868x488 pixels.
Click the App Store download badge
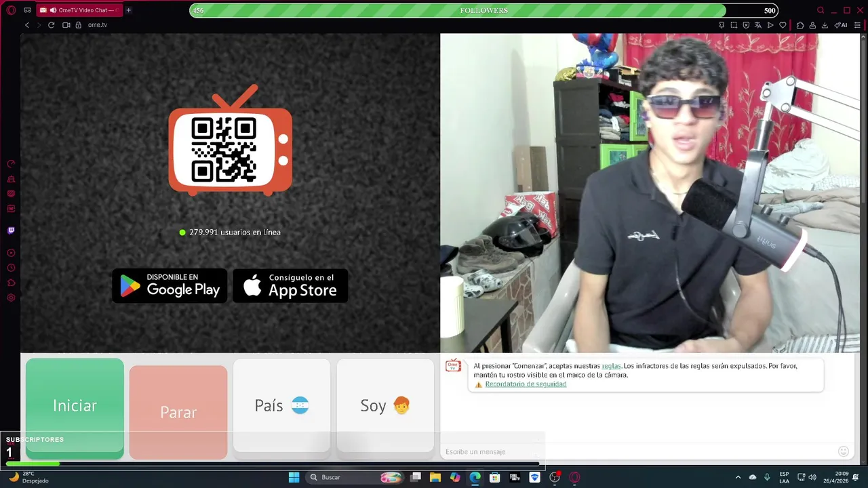click(290, 285)
